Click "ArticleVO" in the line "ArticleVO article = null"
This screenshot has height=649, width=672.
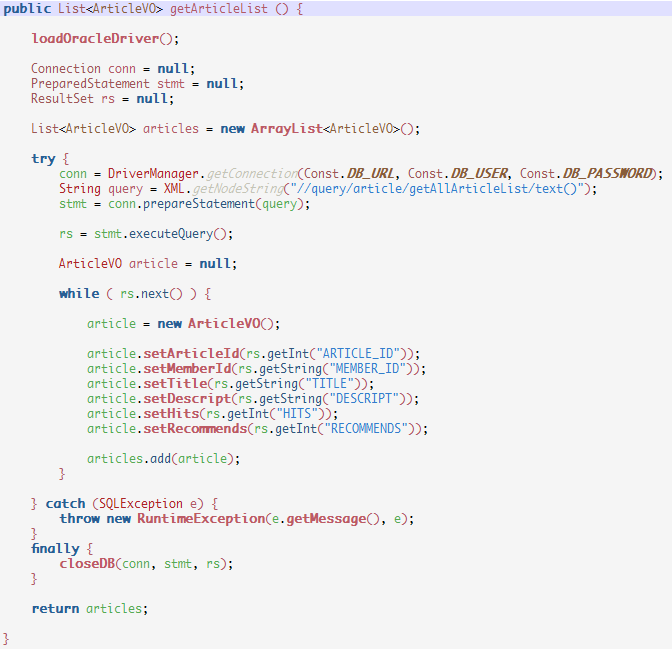tap(90, 264)
